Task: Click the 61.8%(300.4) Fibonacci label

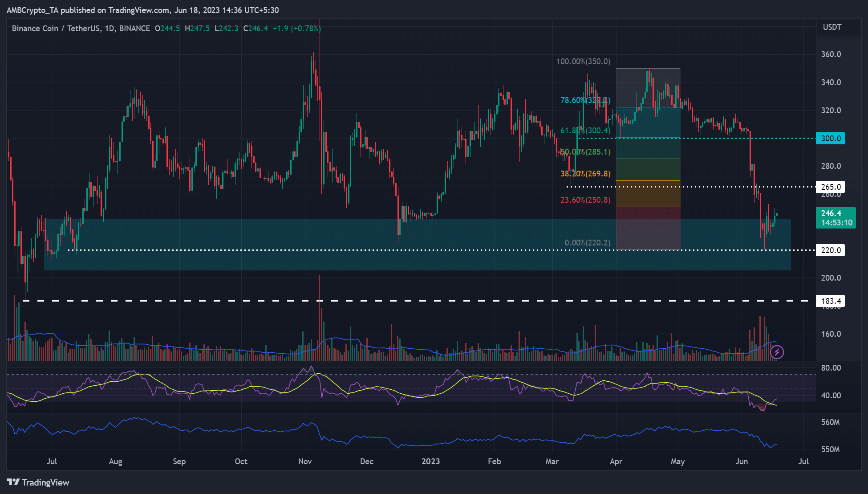Action: [585, 131]
